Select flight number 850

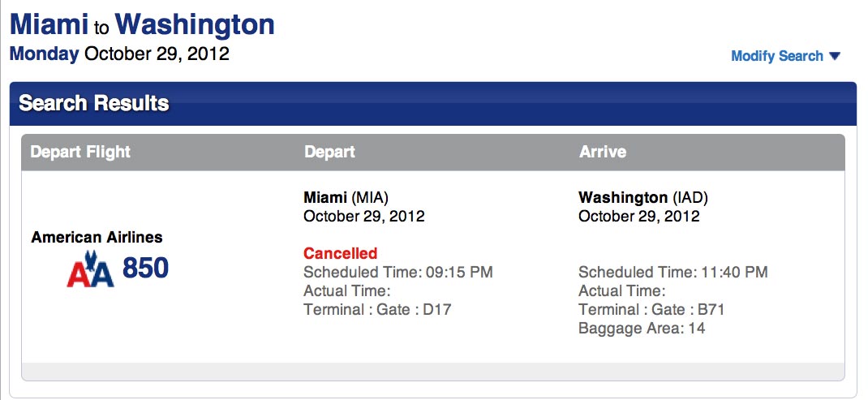[x=145, y=268]
